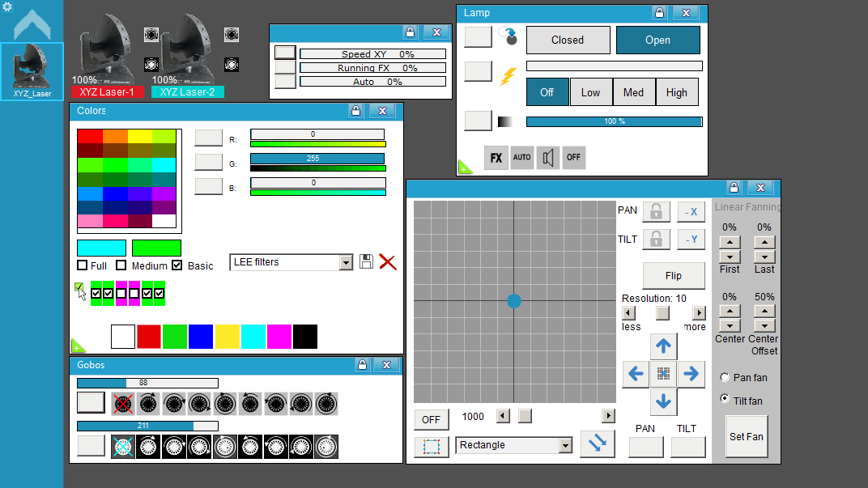This screenshot has width=868, height=488.
Task: Uncheck the Basic palette checkbox
Action: click(177, 265)
